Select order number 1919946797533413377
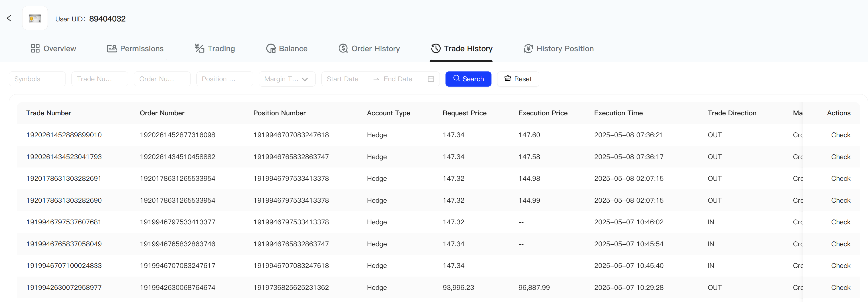Screen dimensions: 868x302 click(x=177, y=222)
